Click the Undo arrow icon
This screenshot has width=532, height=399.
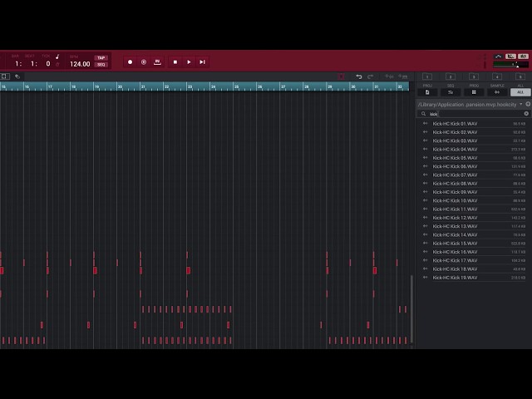358,76
